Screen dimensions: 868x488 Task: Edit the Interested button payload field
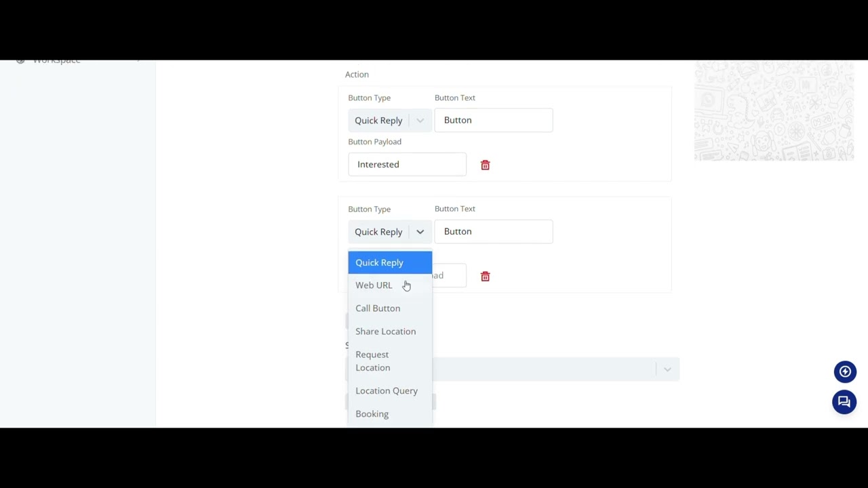pyautogui.click(x=407, y=164)
